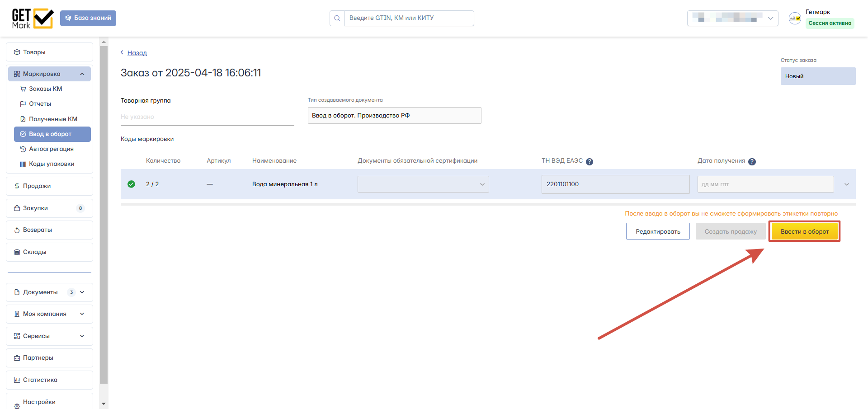
Task: Click the sidebar scrollbar up arrow
Action: (104, 42)
